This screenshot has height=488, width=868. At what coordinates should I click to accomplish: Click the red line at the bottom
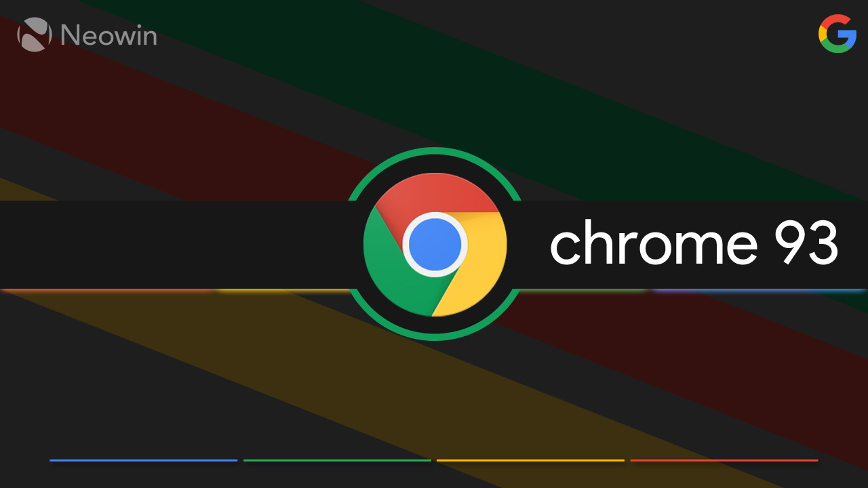[x=724, y=460]
